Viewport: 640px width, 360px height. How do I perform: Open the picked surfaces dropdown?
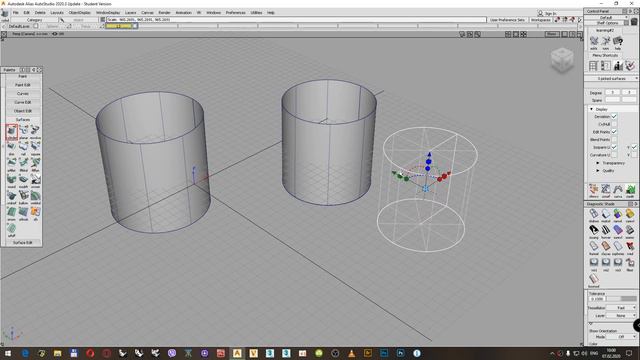611,78
